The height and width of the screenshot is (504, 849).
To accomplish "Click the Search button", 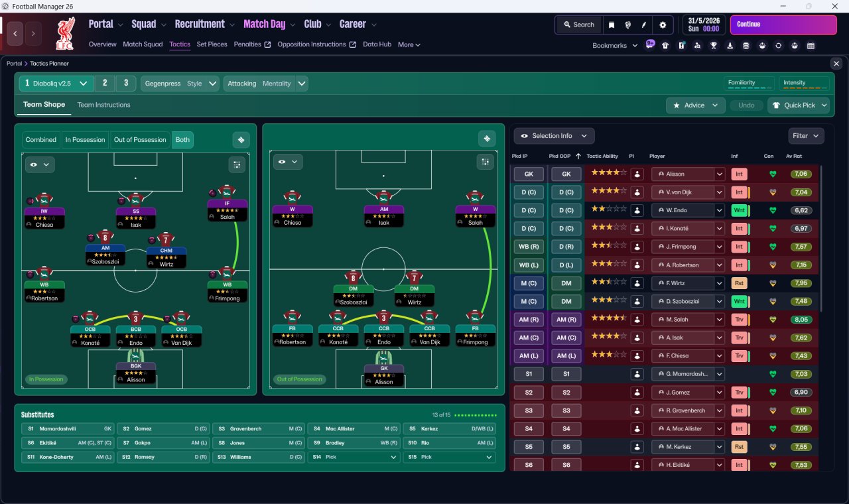I will pos(578,25).
